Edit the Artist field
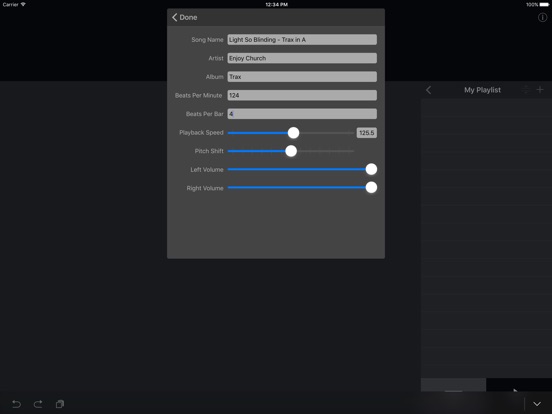Screen dimensions: 552x414 302,58
